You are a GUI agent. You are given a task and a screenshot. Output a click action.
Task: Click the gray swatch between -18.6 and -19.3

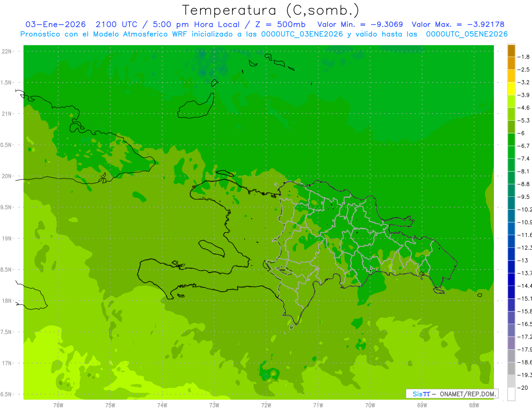tap(511, 368)
